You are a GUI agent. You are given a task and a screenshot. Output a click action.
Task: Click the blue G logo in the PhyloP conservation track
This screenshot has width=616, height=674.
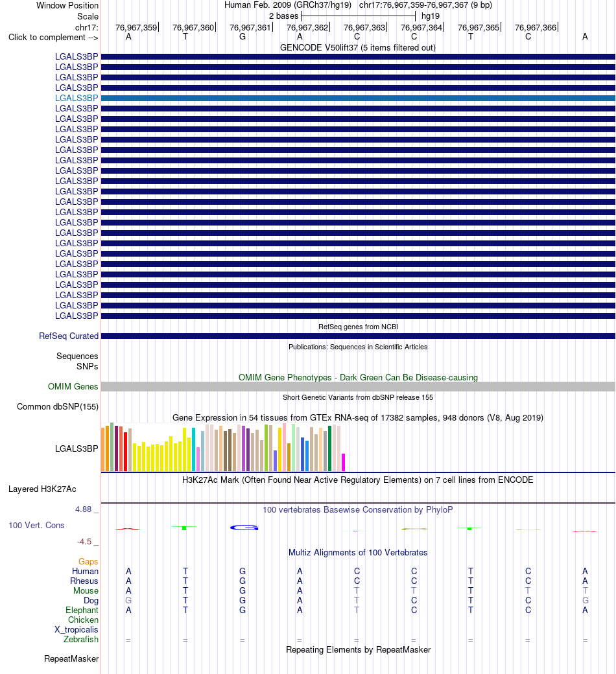(x=244, y=528)
